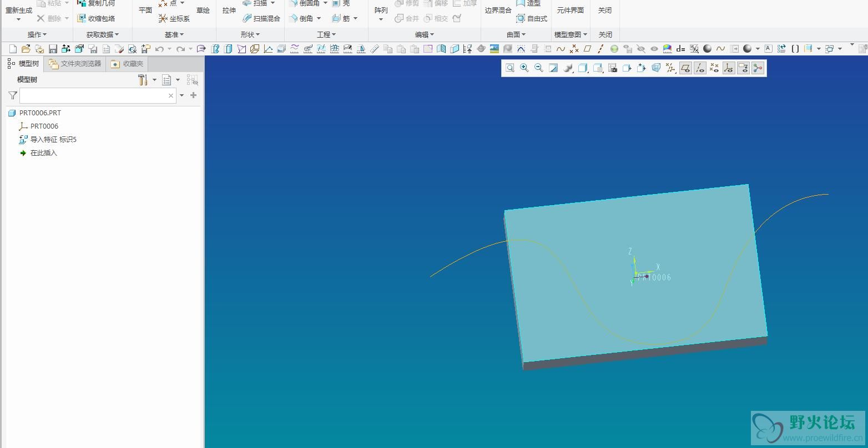Select the 在此插入 marker in model tree
The height and width of the screenshot is (448, 868).
(x=38, y=152)
